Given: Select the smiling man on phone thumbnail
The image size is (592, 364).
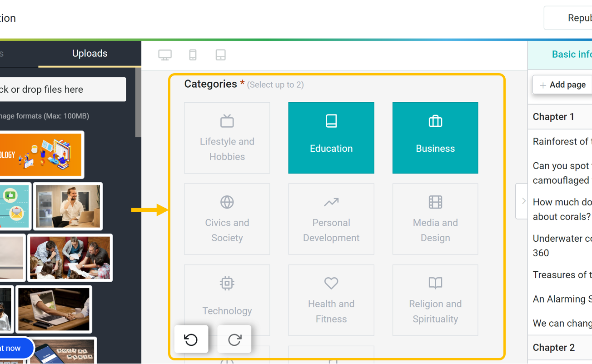Looking at the screenshot, I should coord(68,206).
